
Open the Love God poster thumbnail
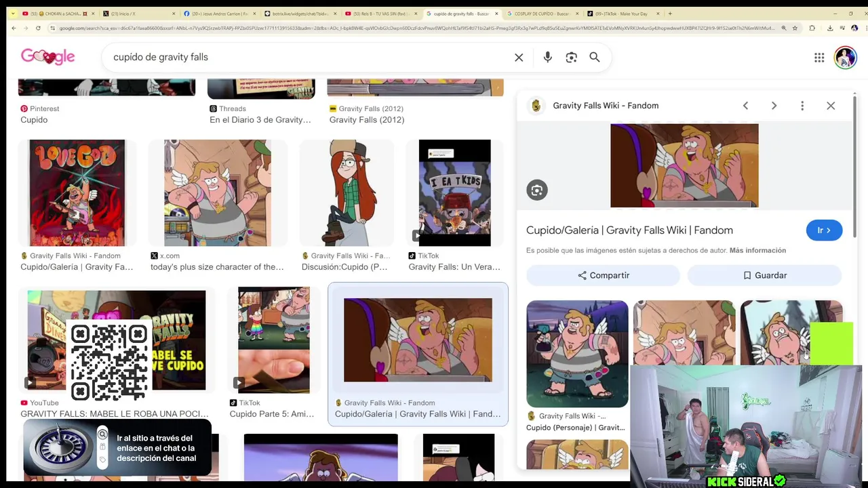coord(77,193)
